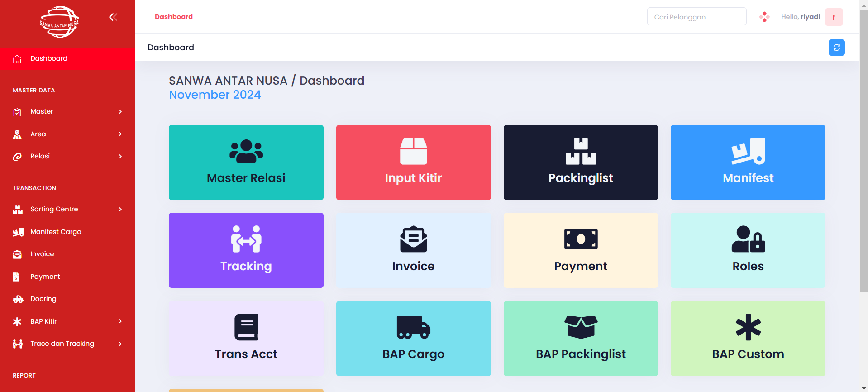Image resolution: width=868 pixels, height=392 pixels.
Task: Open the Packinglist boxes icon tile
Action: pyautogui.click(x=581, y=163)
